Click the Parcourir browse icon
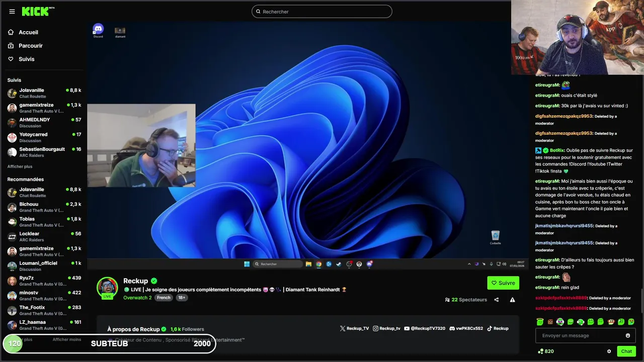 (11, 46)
